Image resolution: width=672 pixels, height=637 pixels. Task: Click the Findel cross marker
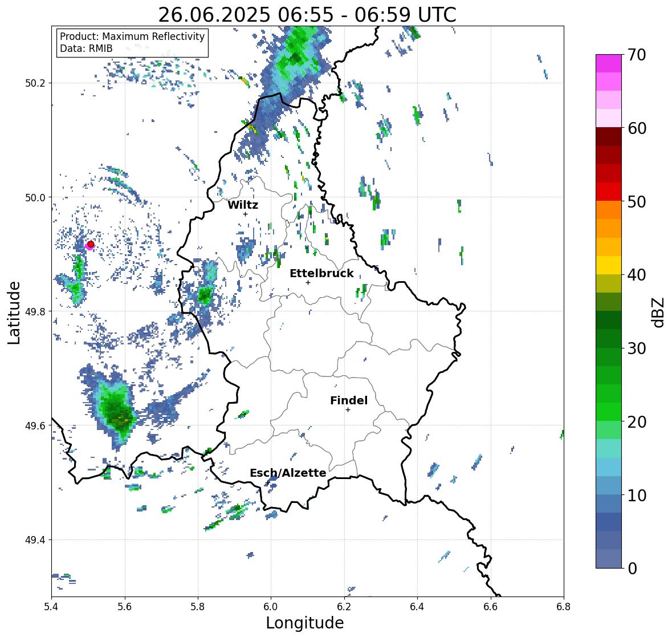coord(348,410)
